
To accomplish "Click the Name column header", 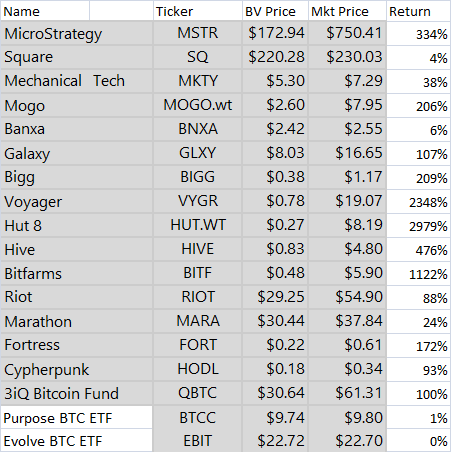I will 45,11.
